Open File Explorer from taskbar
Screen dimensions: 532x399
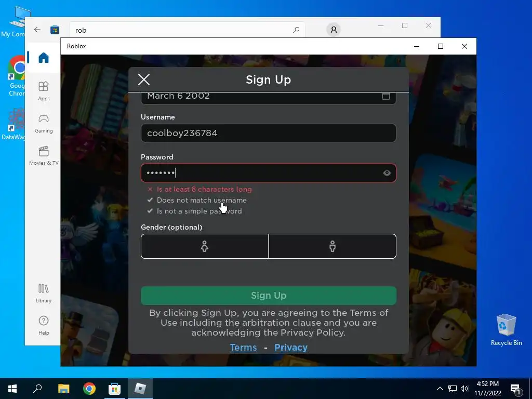[63, 389]
